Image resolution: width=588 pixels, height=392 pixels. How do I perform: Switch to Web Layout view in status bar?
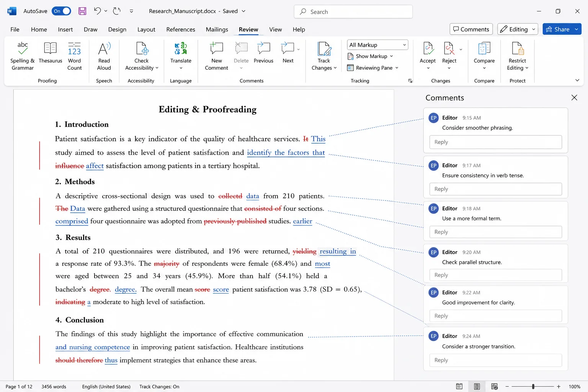(x=495, y=386)
